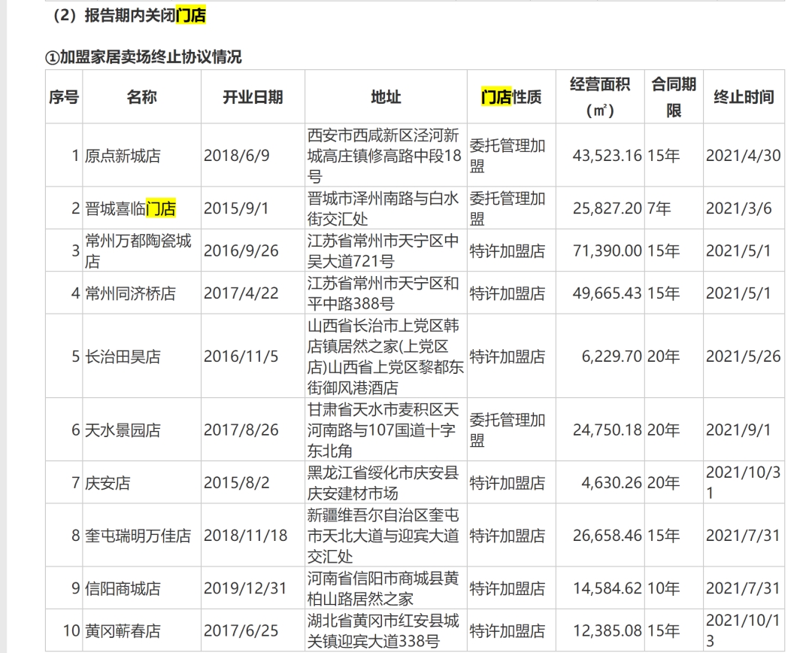Click the 常州同济桥店 row name
The width and height of the screenshot is (812, 653).
131,293
